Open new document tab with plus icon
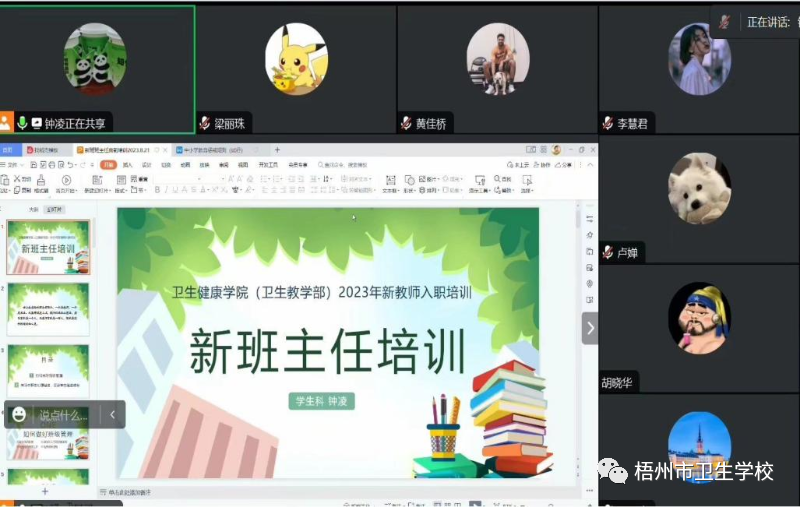This screenshot has width=800, height=507. [277, 150]
